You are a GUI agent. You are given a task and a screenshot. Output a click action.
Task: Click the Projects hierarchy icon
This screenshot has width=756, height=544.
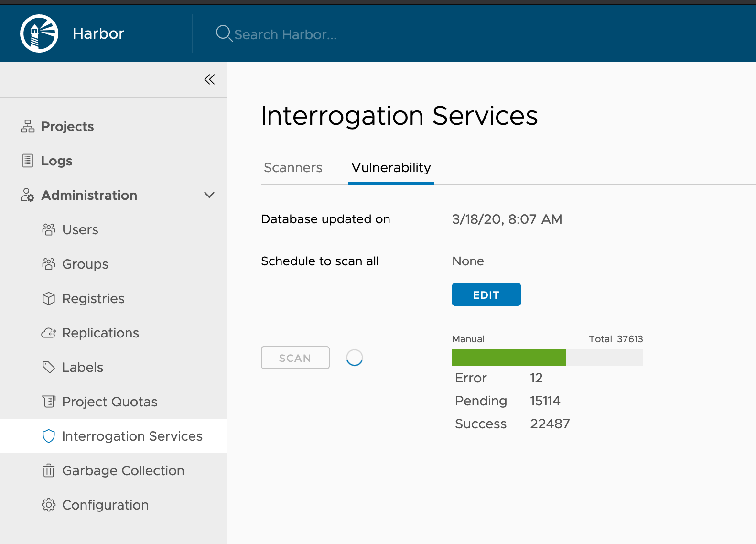28,126
